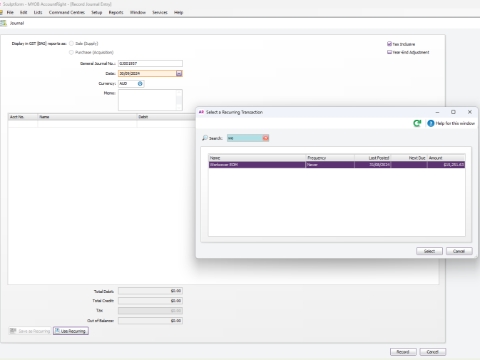Open the Setup menu
The height and width of the screenshot is (360, 480).
97,12
